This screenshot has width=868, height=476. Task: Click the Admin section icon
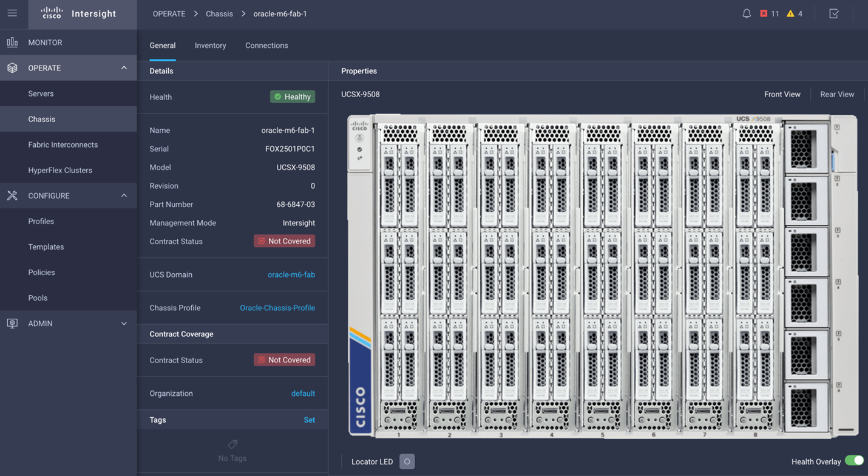click(x=12, y=324)
